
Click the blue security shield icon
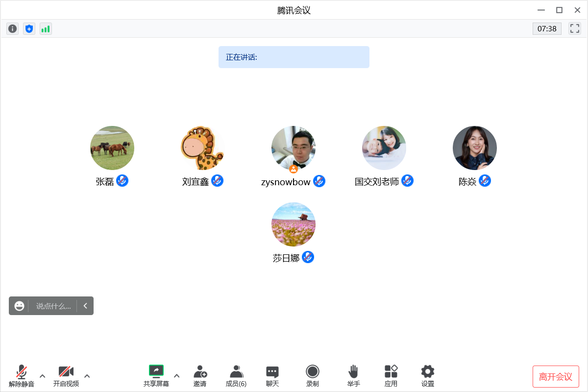point(29,29)
